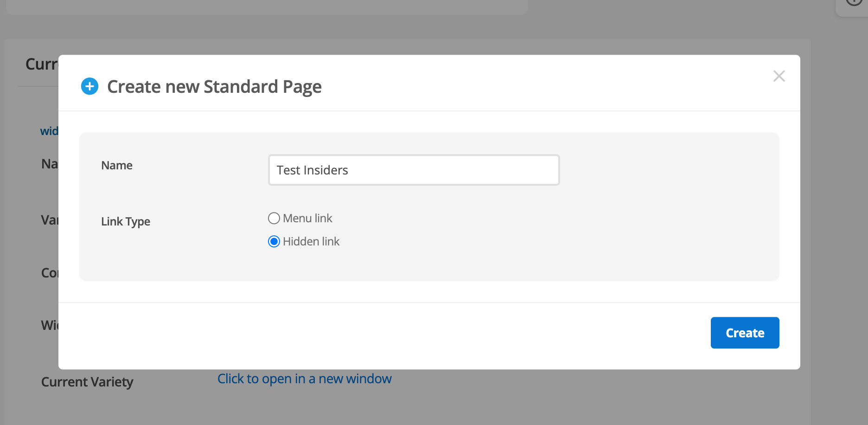
Task: Click the 'Name' label in dialog
Action: [117, 165]
